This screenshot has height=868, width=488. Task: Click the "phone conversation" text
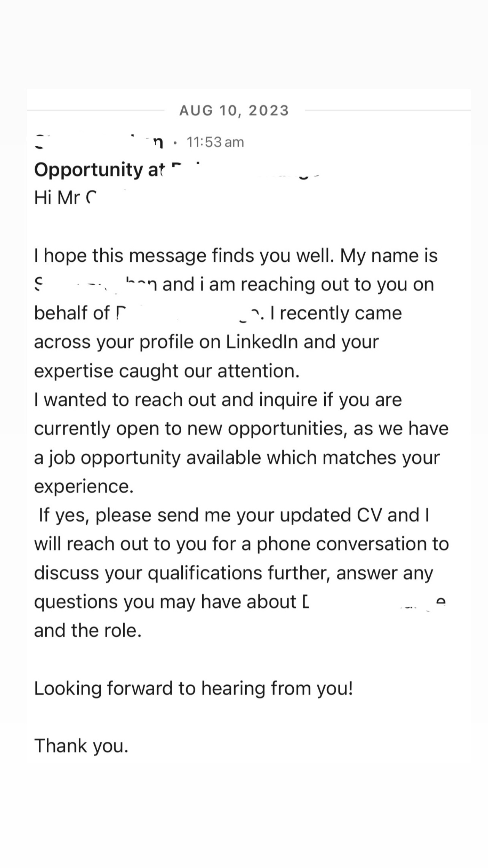click(x=342, y=544)
